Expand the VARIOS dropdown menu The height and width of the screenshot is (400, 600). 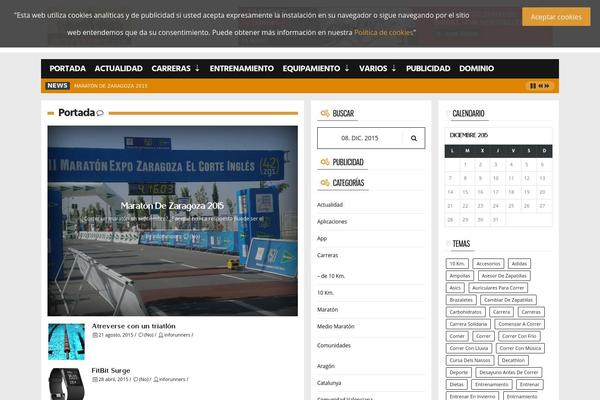(377, 69)
